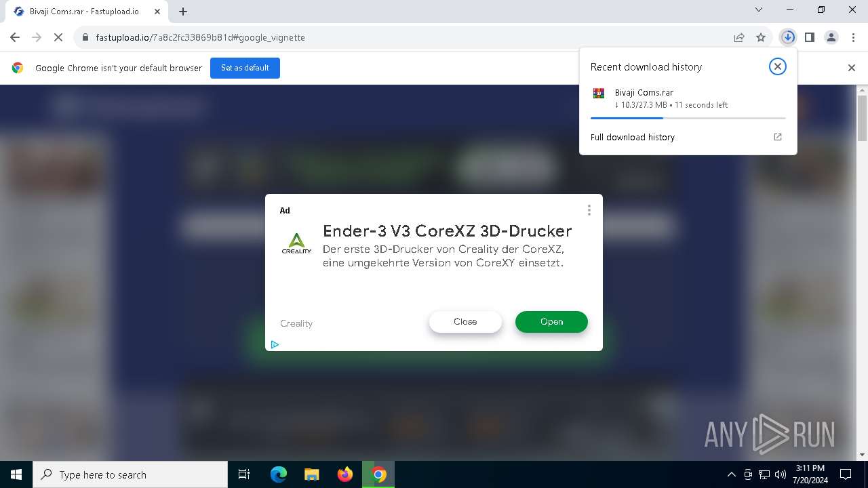The width and height of the screenshot is (868, 488).
Task: Open the tab search dropdown
Action: [759, 9]
